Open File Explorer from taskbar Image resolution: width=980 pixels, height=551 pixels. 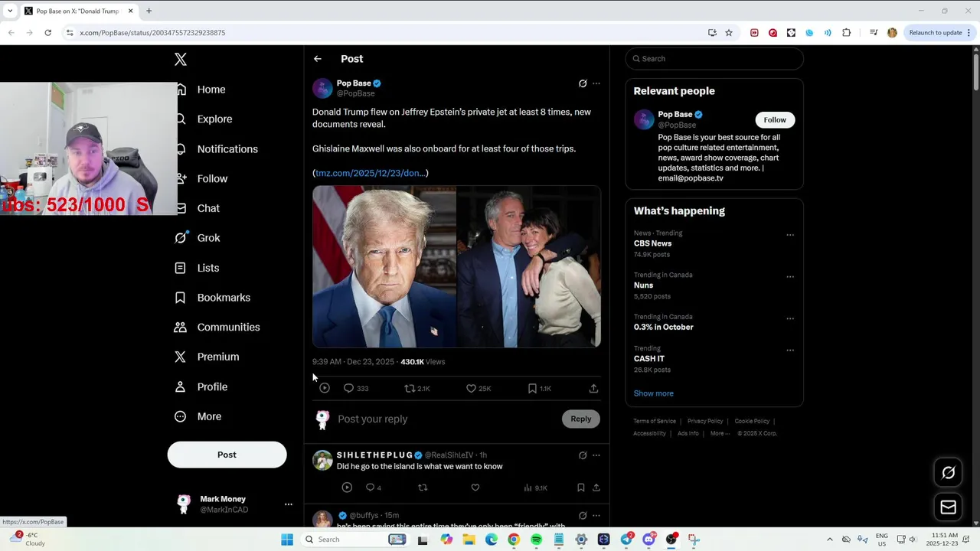point(469,540)
